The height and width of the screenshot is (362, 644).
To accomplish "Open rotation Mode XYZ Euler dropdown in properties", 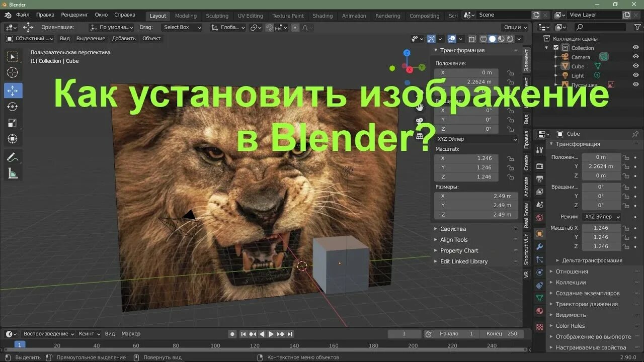I will point(602,217).
